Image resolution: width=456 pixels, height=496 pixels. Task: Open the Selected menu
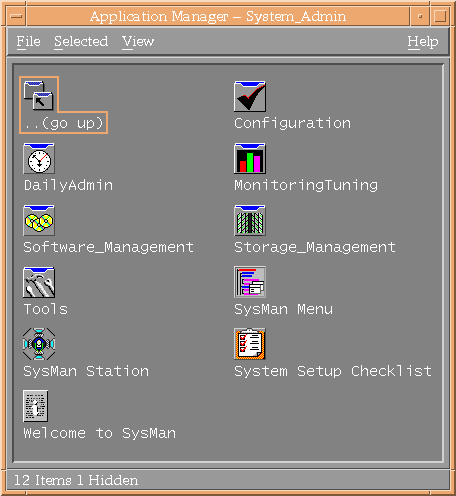click(81, 42)
